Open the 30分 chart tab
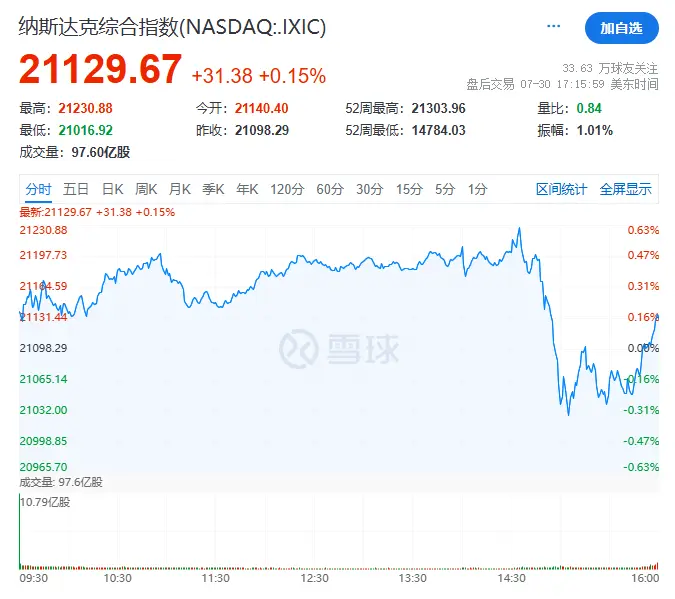675x599 pixels. 369,189
